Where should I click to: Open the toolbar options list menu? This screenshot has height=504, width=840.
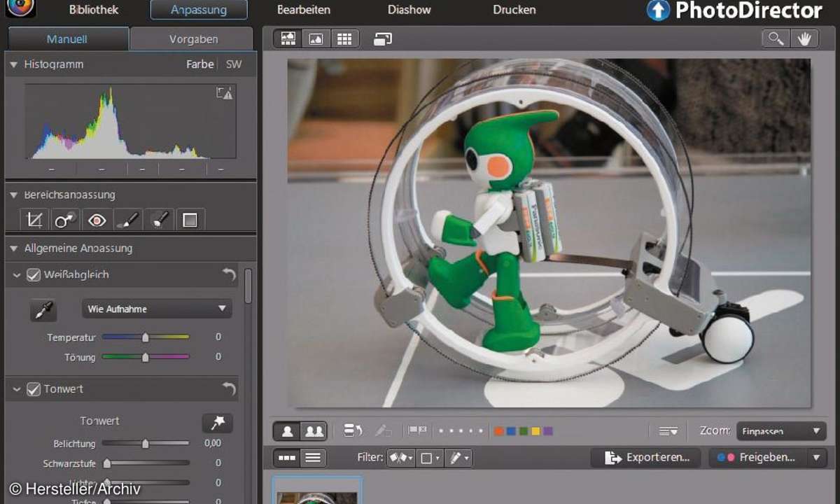click(668, 431)
